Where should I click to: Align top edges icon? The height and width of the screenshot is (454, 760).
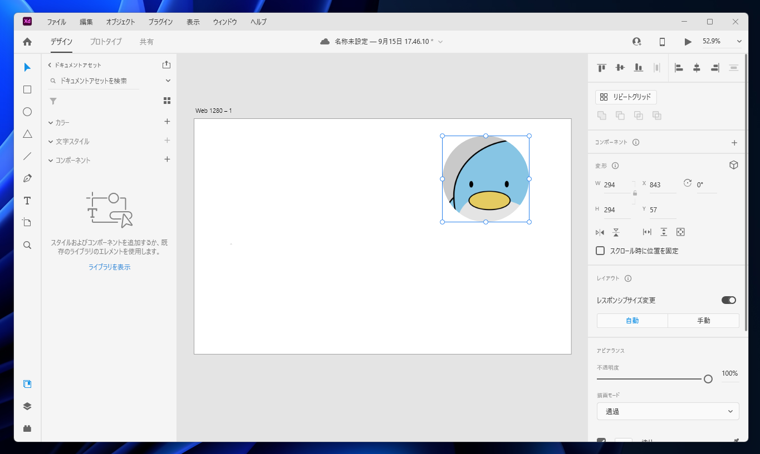[602, 68]
